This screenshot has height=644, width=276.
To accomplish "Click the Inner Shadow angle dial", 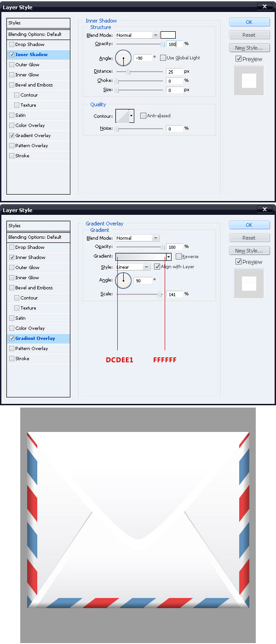I will pos(123,58).
